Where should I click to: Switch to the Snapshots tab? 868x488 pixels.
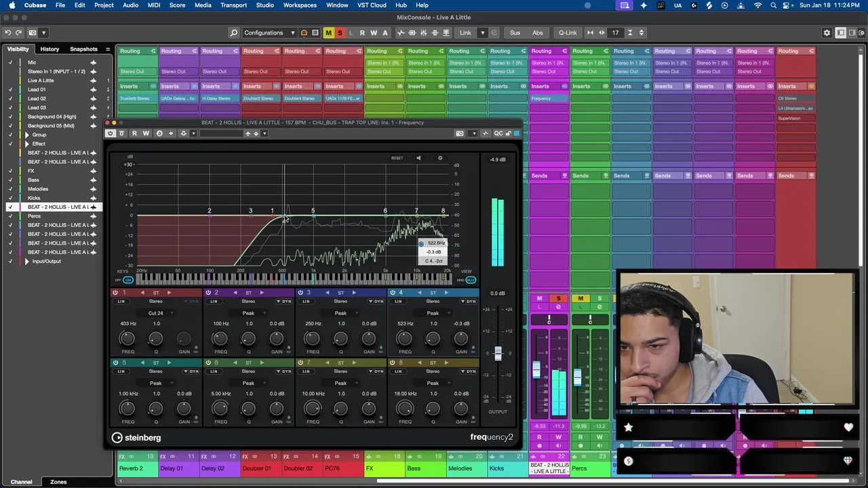83,49
